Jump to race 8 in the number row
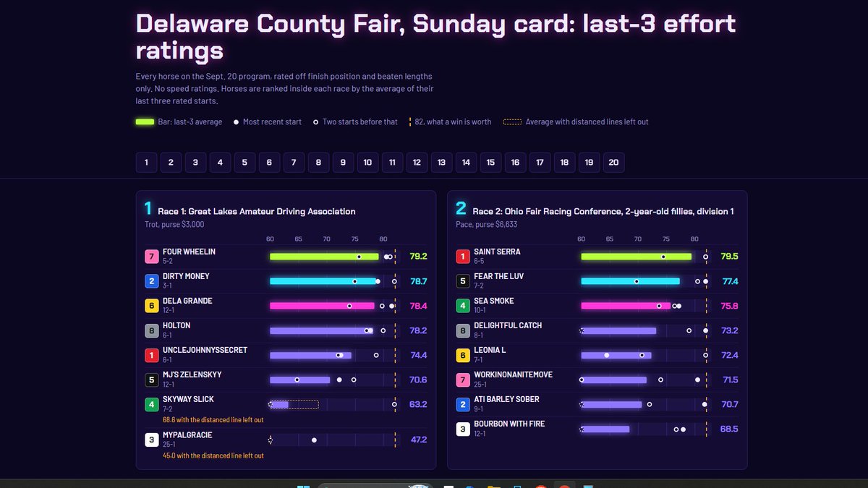Viewport: 868px width, 488px height. pyautogui.click(x=318, y=163)
